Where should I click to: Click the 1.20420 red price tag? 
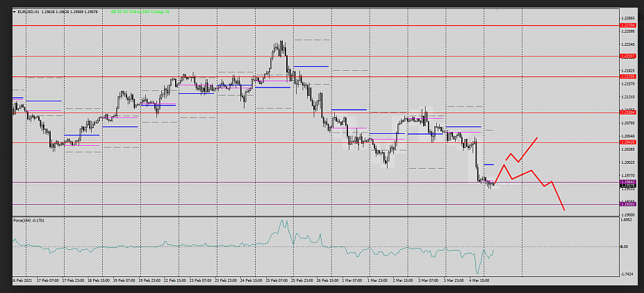point(628,142)
